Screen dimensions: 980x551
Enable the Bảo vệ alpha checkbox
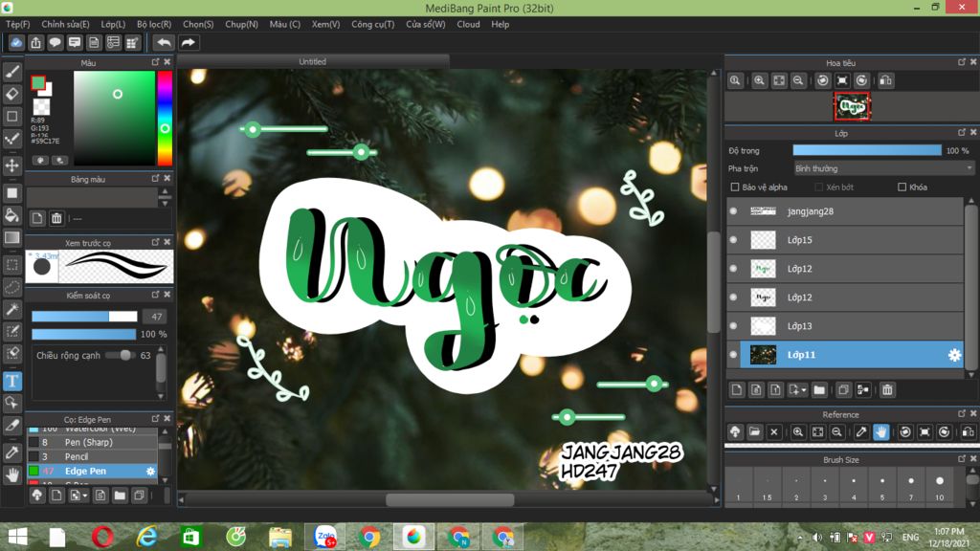(735, 187)
